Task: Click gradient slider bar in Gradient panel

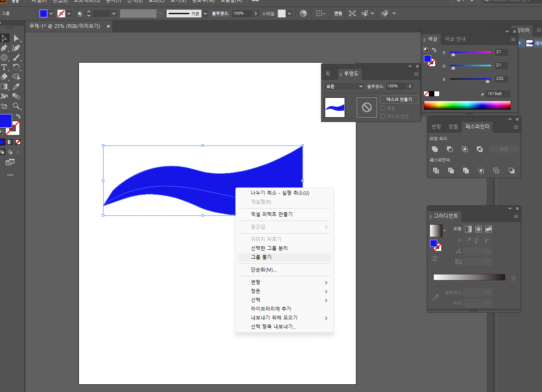Action: (469, 277)
